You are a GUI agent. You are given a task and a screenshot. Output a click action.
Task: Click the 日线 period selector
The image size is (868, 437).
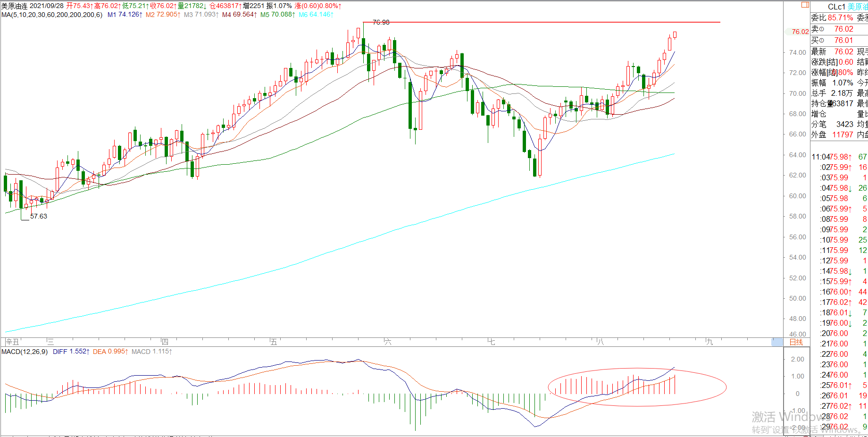coord(796,342)
